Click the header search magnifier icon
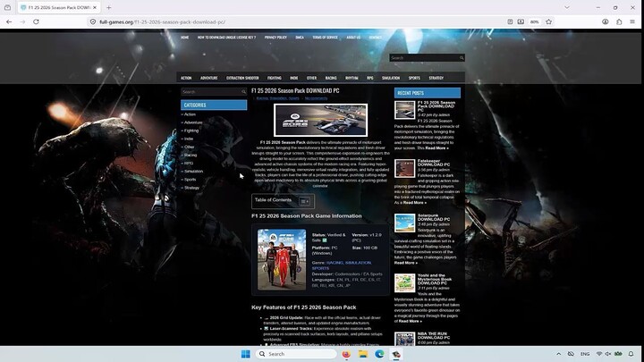 pyautogui.click(x=462, y=58)
